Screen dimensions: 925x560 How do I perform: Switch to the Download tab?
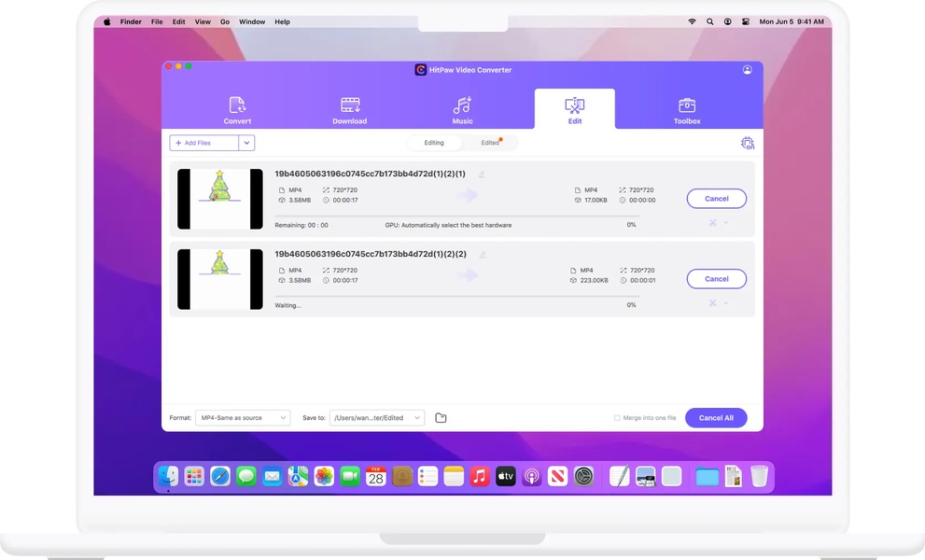click(x=350, y=110)
